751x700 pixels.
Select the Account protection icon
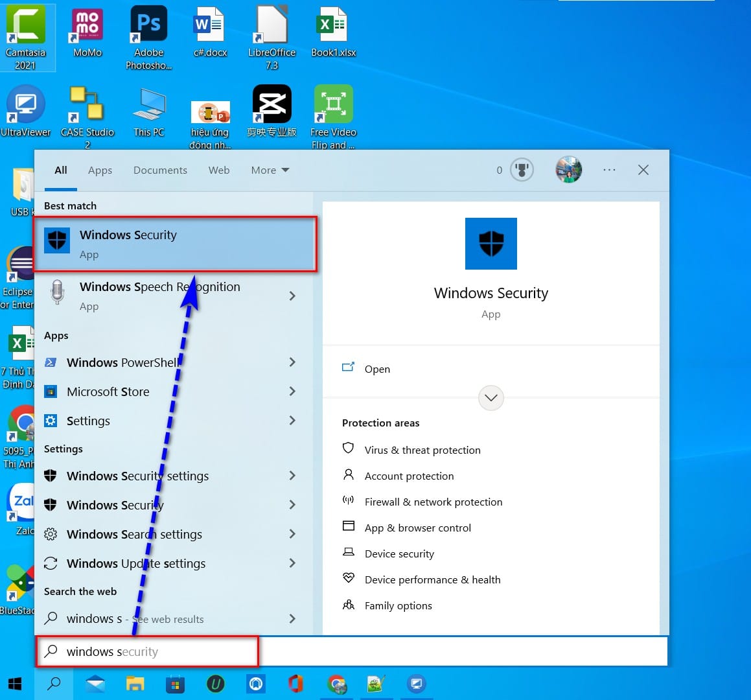point(349,475)
